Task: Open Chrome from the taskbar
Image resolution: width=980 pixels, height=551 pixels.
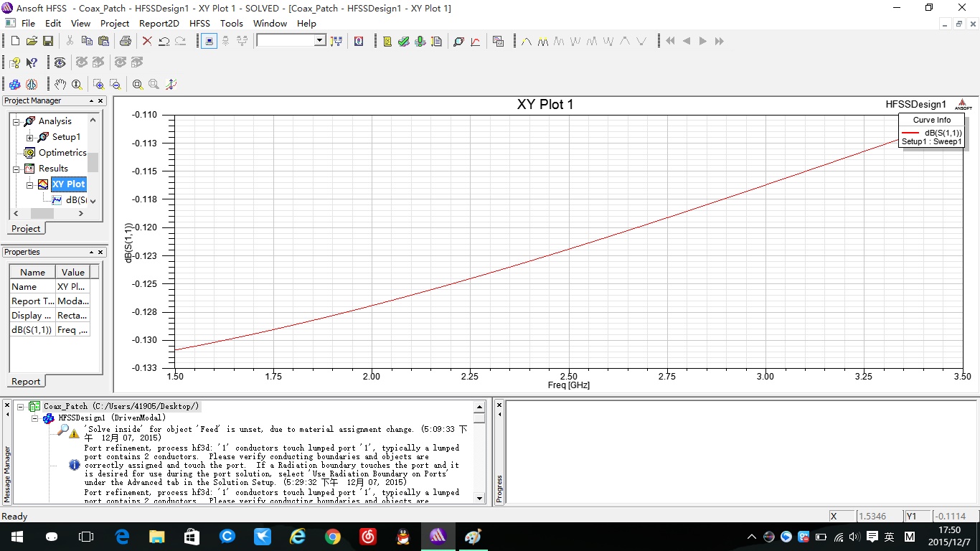Action: click(332, 536)
